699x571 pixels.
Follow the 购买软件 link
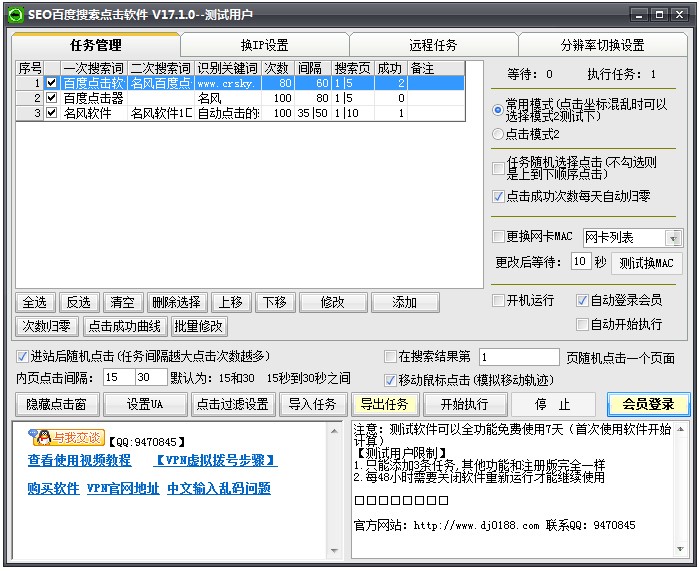[x=53, y=489]
